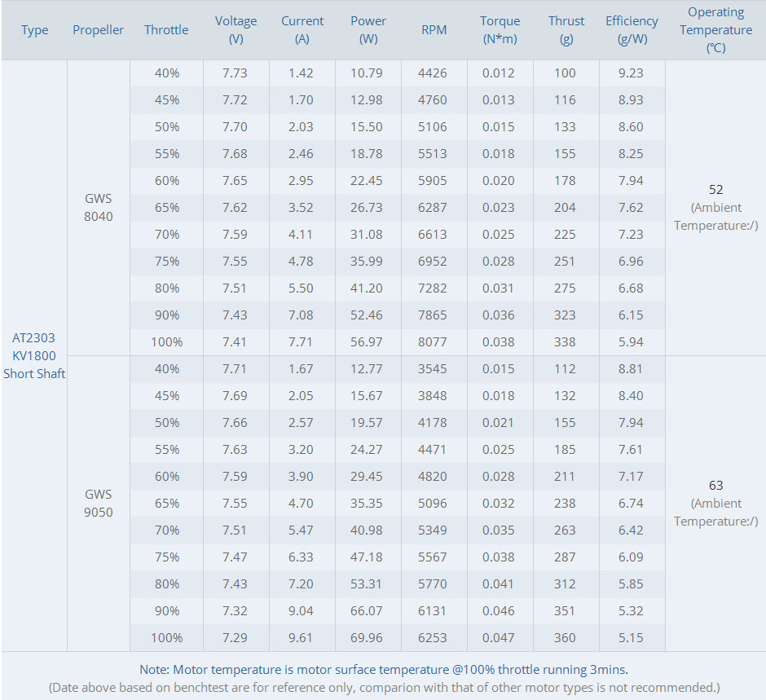Viewport: 766px width, 700px height.
Task: Select the 63 operating temperature value
Action: [715, 485]
